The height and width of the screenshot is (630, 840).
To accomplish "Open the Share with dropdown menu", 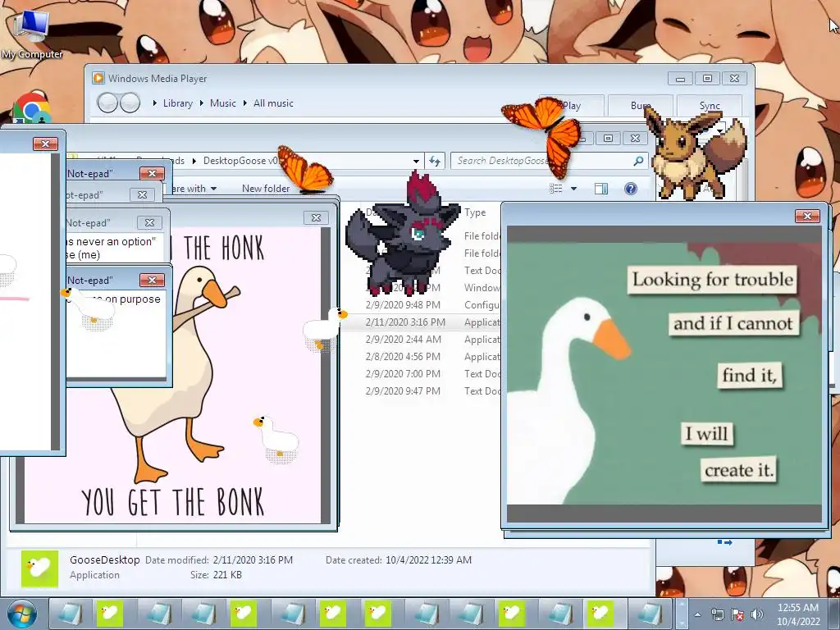I will [194, 189].
